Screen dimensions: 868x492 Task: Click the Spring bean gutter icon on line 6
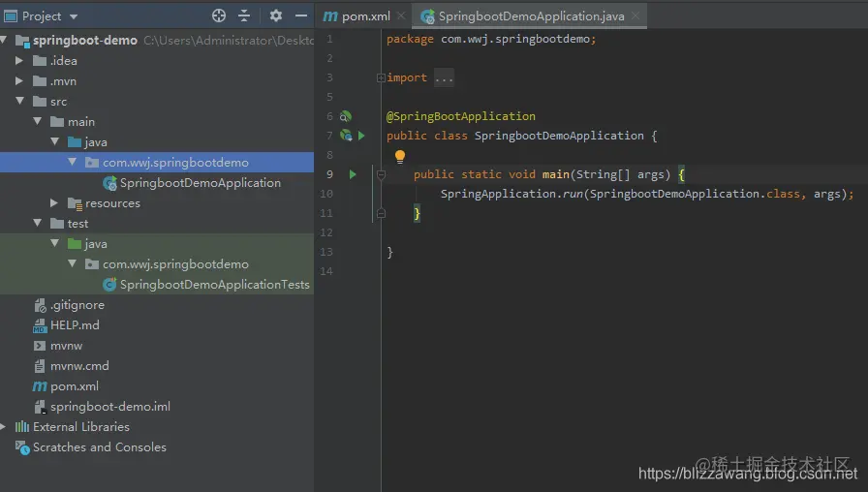346,116
